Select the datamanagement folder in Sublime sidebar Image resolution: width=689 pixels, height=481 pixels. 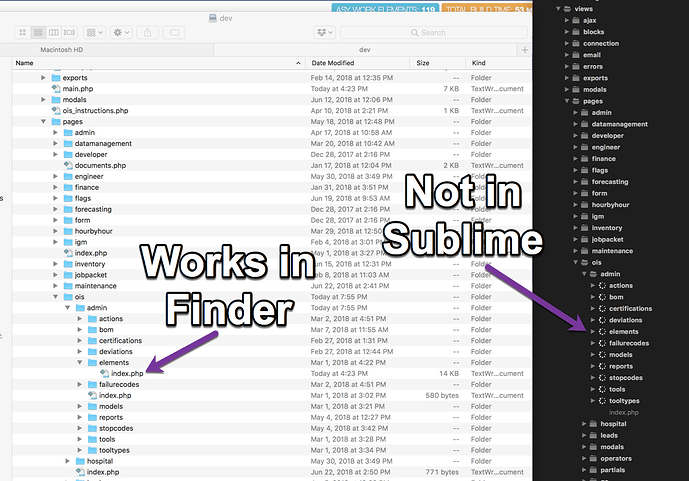click(x=620, y=124)
